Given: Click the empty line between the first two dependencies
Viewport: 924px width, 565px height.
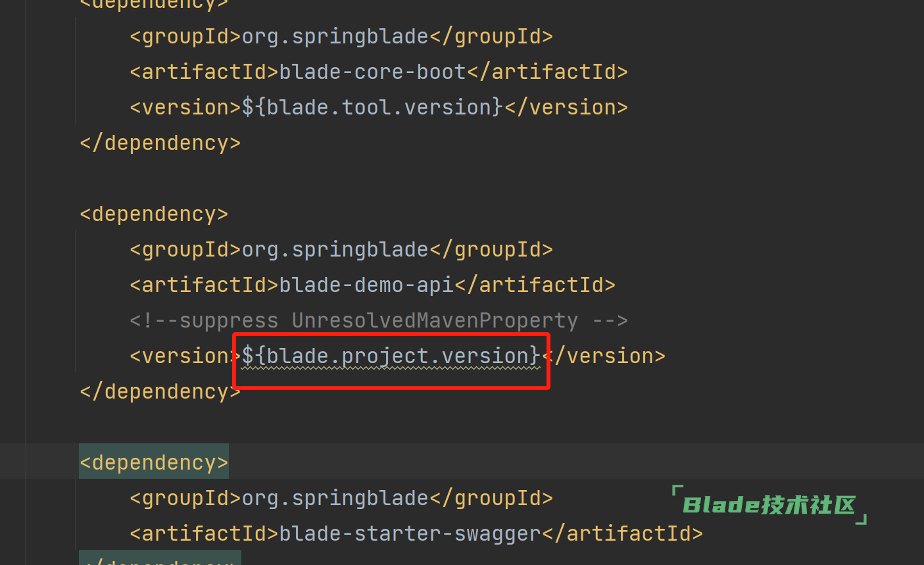Looking at the screenshot, I should pos(462,178).
